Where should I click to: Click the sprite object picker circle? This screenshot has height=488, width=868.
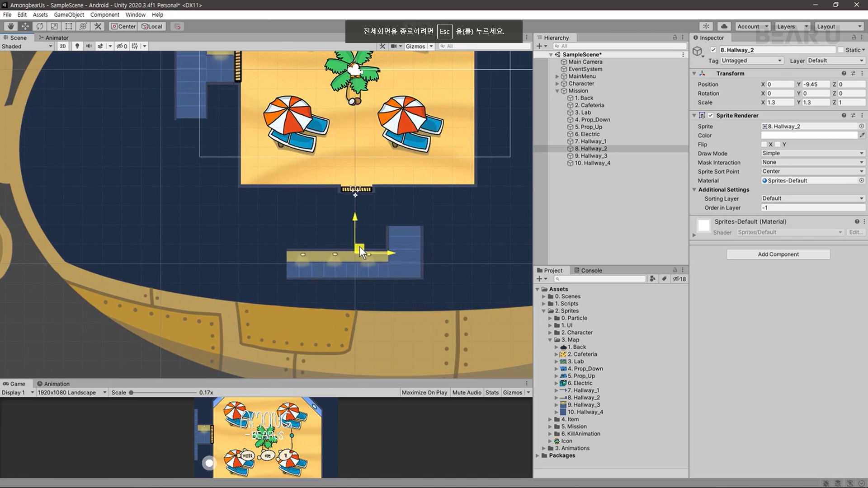[x=862, y=127]
